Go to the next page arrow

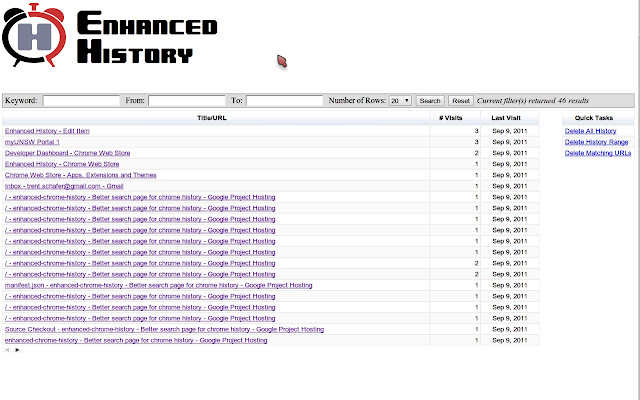point(17,350)
